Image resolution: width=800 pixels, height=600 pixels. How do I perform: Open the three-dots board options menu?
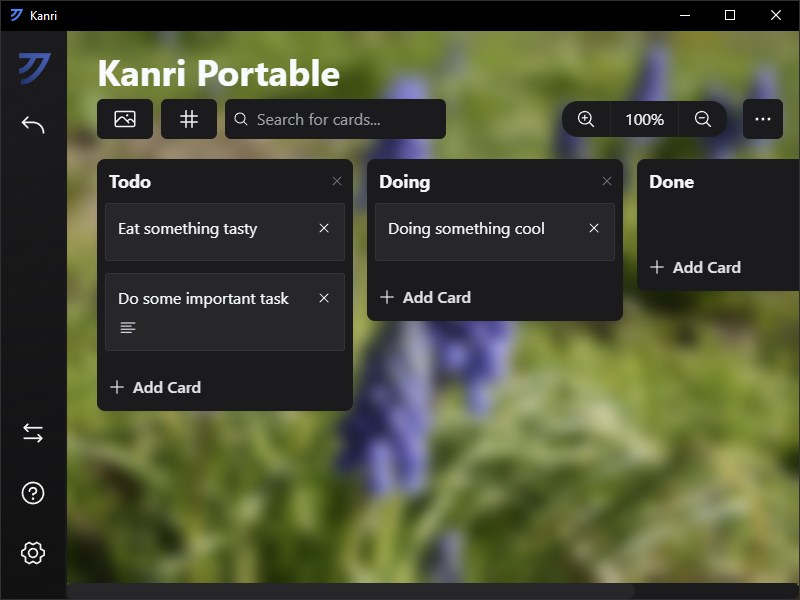pos(763,119)
